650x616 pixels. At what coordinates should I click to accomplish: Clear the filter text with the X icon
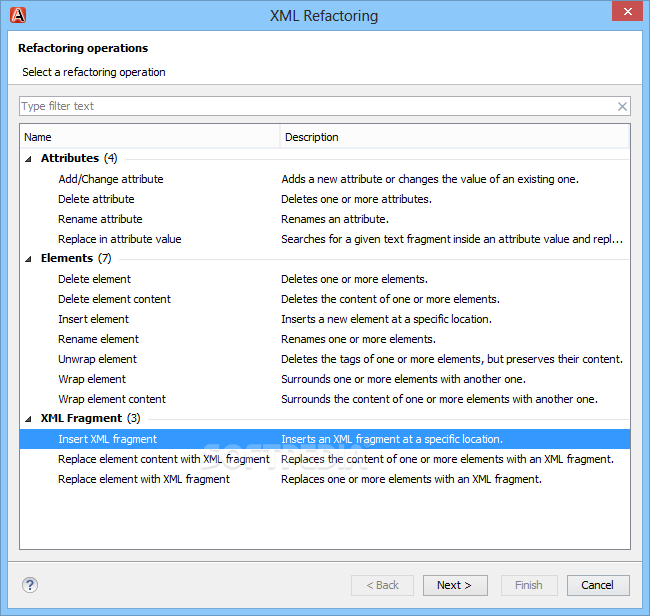pos(622,107)
